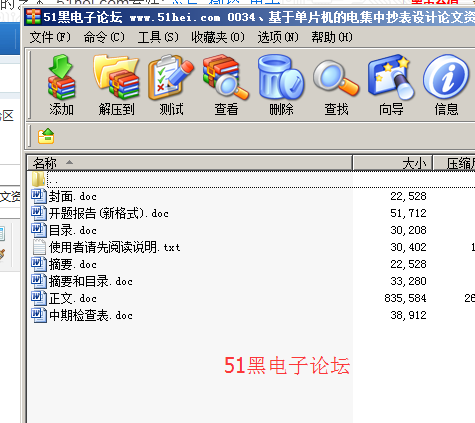Open the Tools (工具) menu
Viewport: 475px width, 423px height.
point(158,37)
